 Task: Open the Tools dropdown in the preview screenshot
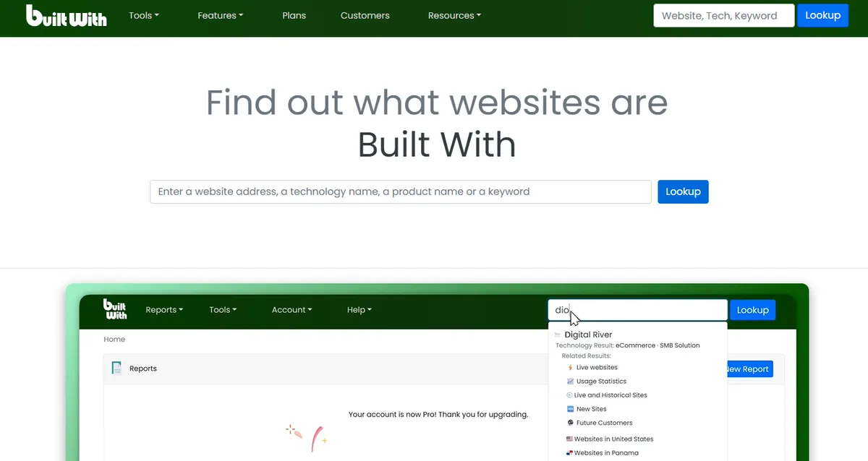pyautogui.click(x=223, y=310)
